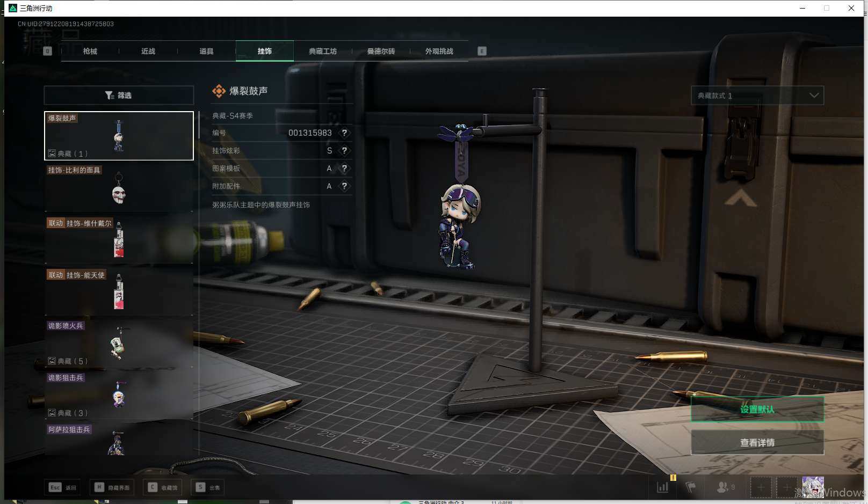Select the 阿萨拉狙击兵 charm card
This screenshot has height=504, width=868.
coord(119,440)
